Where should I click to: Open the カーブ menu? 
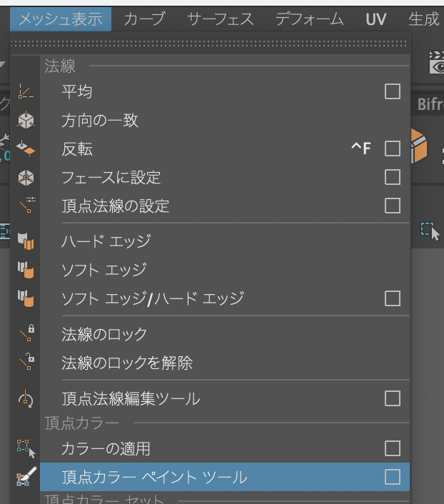pyautogui.click(x=145, y=19)
